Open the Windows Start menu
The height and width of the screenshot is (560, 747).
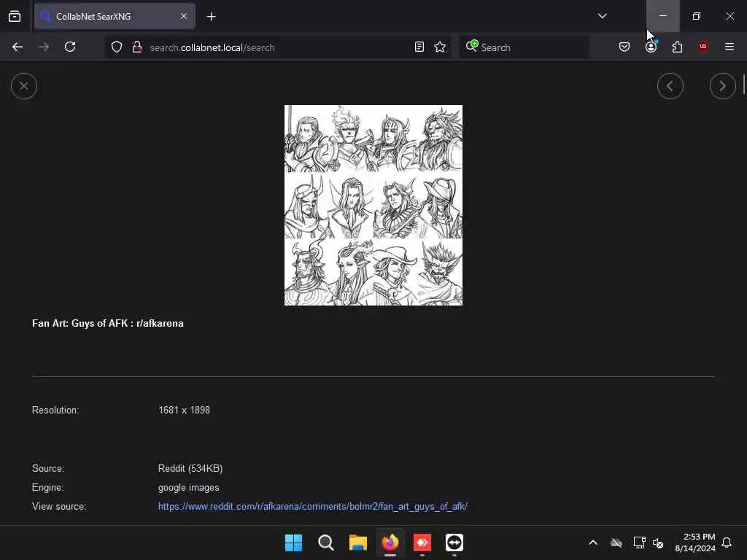(x=293, y=542)
